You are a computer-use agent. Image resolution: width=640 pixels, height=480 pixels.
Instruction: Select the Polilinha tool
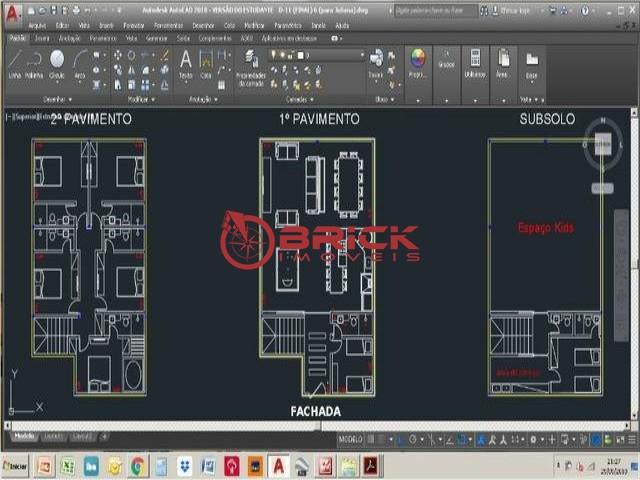pos(34,64)
